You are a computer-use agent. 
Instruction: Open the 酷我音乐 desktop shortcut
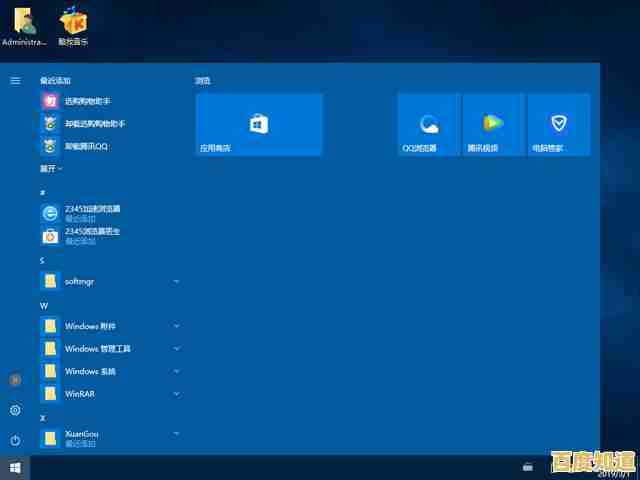(x=73, y=25)
